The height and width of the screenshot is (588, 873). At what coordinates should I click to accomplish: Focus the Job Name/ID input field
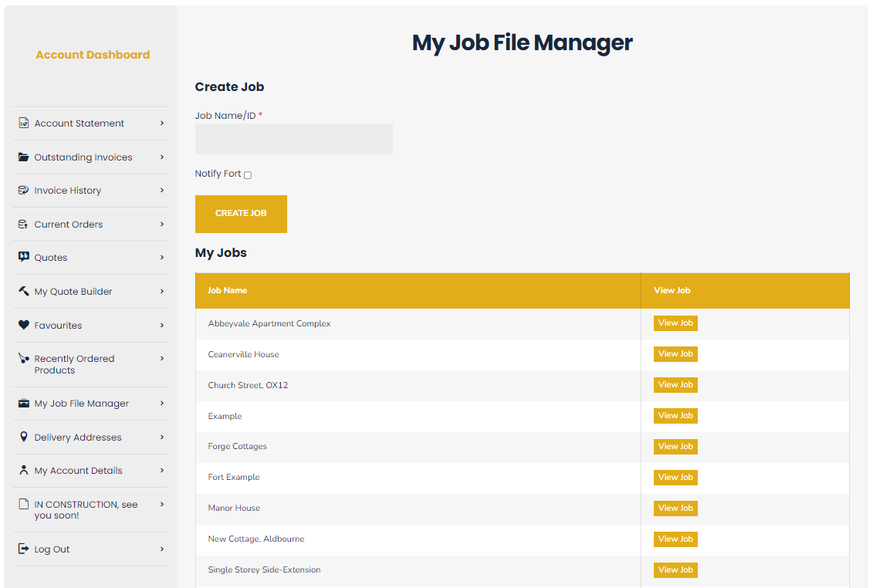pyautogui.click(x=293, y=139)
